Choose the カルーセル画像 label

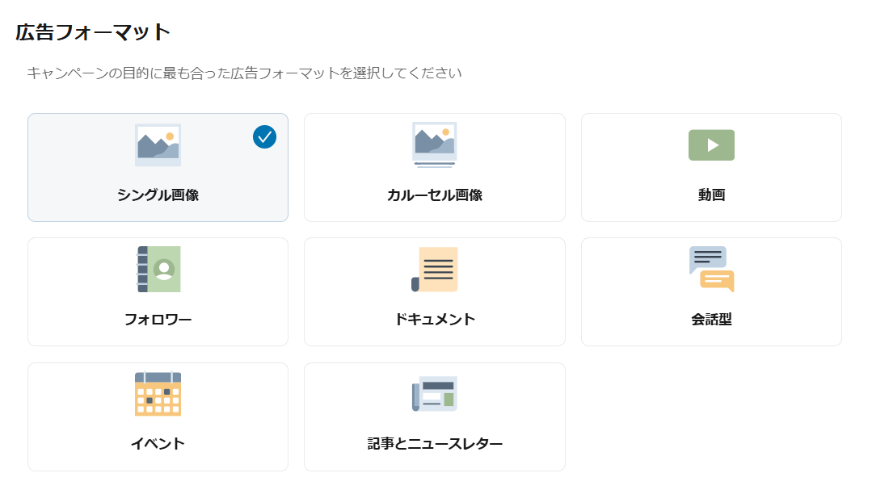coord(434,195)
